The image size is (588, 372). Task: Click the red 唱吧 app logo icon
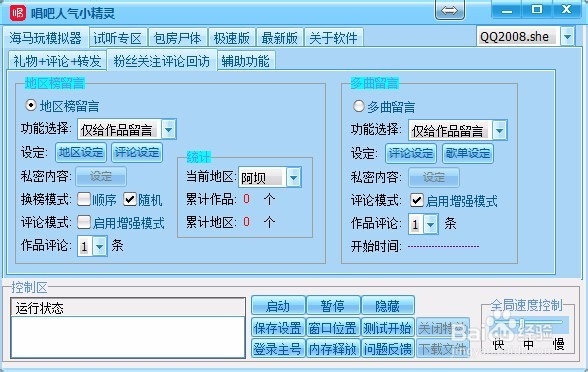[18, 13]
